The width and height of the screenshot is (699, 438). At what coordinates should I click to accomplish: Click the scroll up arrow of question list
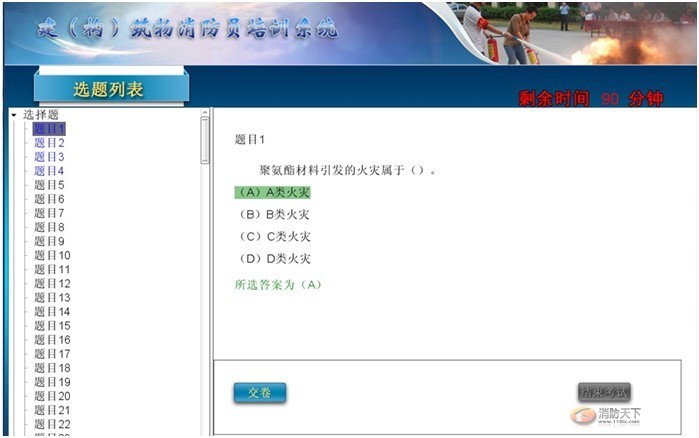[x=205, y=113]
